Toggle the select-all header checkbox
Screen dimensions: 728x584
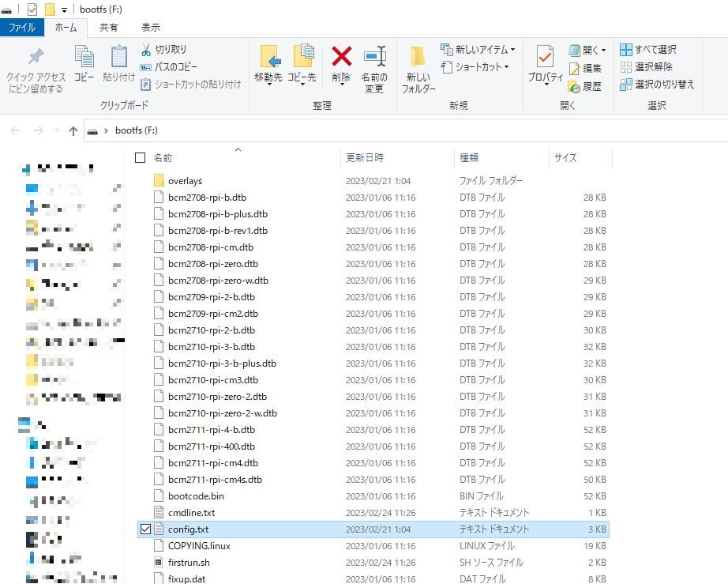(141, 158)
